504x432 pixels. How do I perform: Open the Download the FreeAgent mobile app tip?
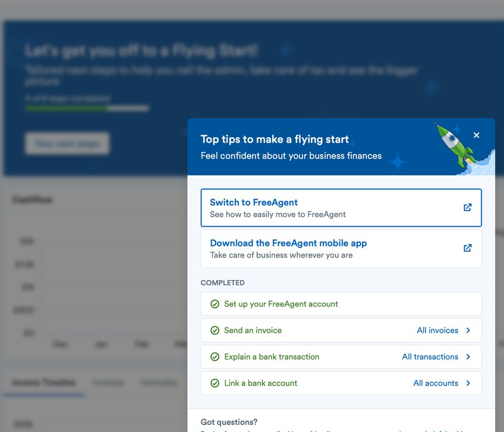tap(341, 249)
